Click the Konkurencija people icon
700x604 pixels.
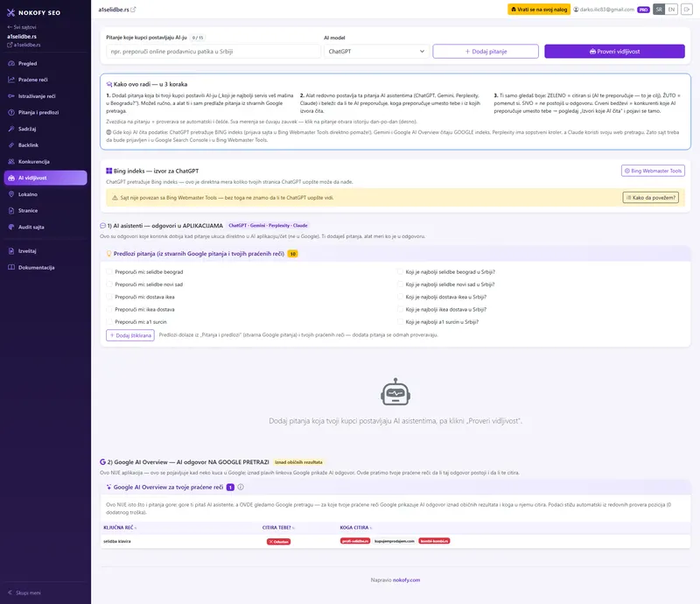(11, 161)
